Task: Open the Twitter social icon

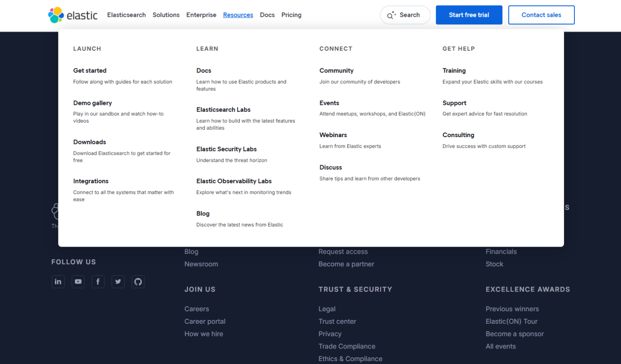Action: [118, 282]
